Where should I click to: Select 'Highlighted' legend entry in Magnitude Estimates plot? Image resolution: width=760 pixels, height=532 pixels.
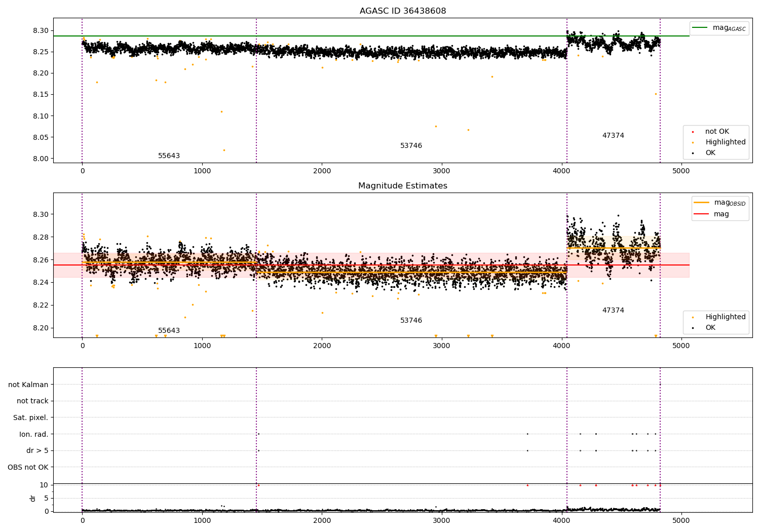pyautogui.click(x=726, y=317)
